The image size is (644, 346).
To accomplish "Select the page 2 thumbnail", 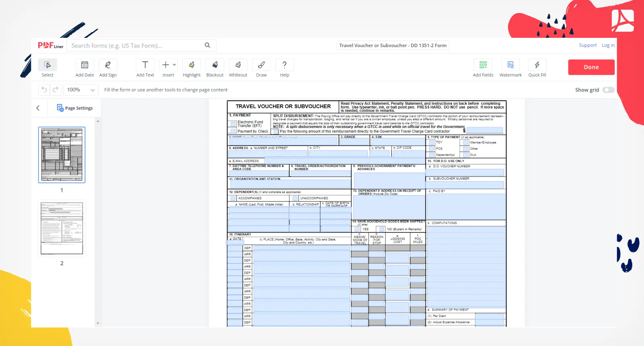I will 62,228.
